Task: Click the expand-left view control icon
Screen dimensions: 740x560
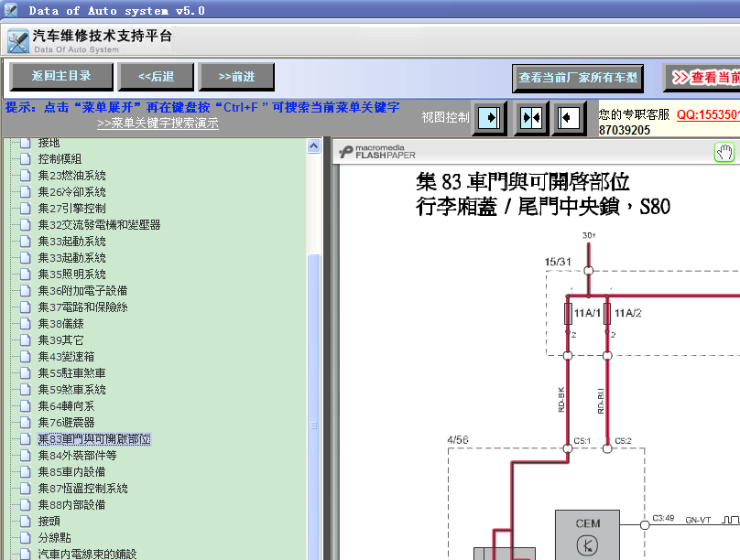Action: pos(570,117)
